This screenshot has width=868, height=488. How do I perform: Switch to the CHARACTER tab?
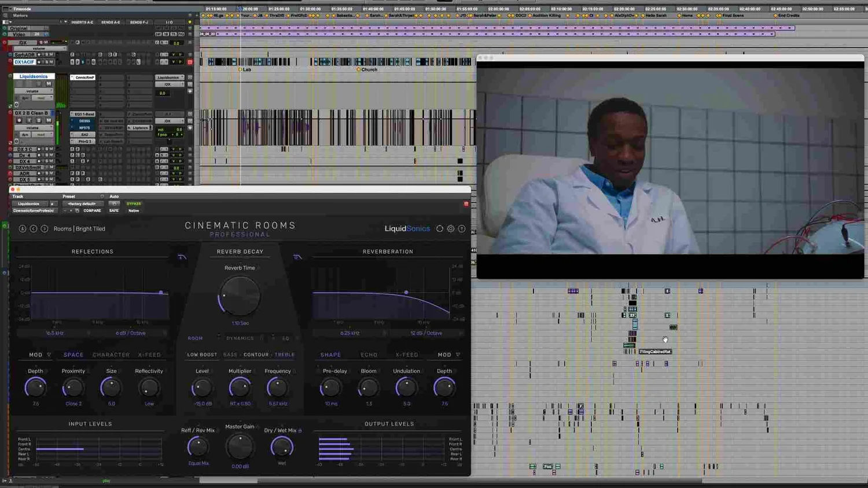111,354
